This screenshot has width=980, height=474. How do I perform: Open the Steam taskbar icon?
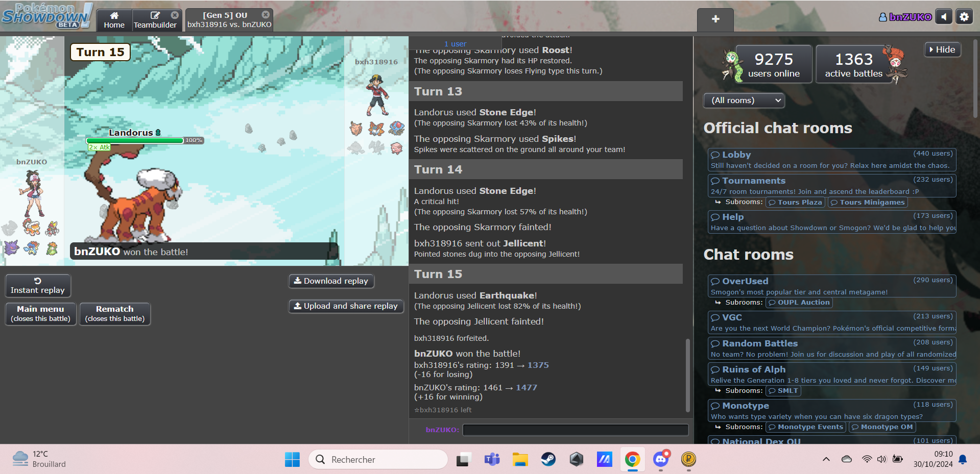click(548, 459)
